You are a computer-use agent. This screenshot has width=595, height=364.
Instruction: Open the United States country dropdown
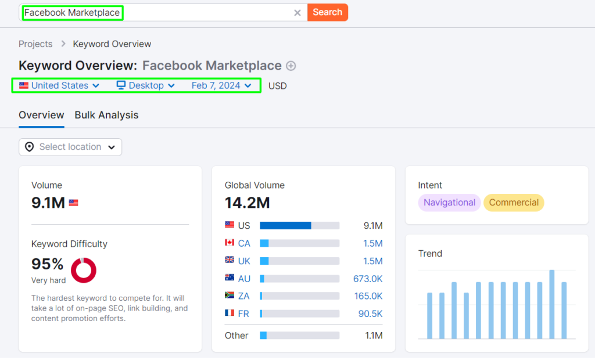tap(60, 86)
